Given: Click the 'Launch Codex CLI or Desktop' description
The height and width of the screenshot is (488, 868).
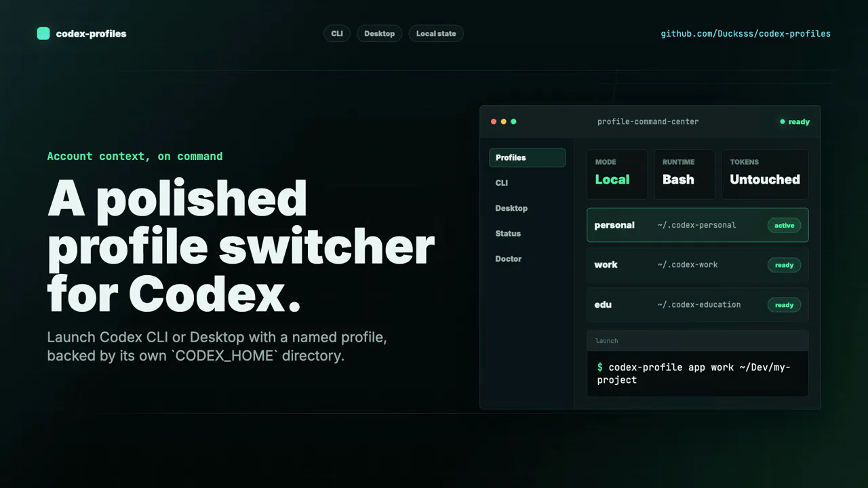Looking at the screenshot, I should click(x=217, y=346).
